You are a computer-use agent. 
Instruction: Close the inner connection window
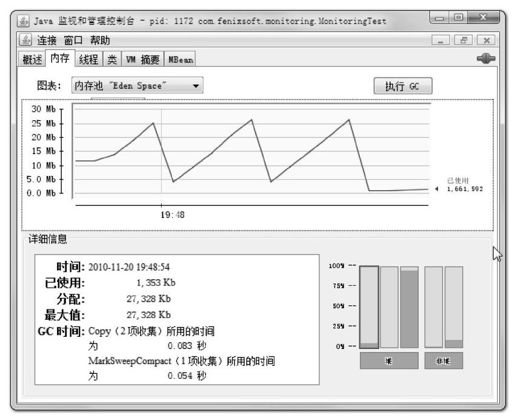coord(486,40)
